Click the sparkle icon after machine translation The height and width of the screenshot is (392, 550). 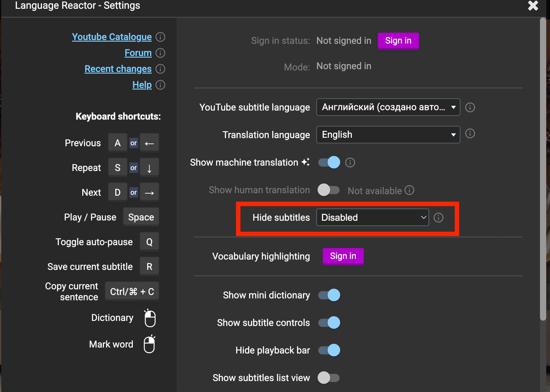305,162
